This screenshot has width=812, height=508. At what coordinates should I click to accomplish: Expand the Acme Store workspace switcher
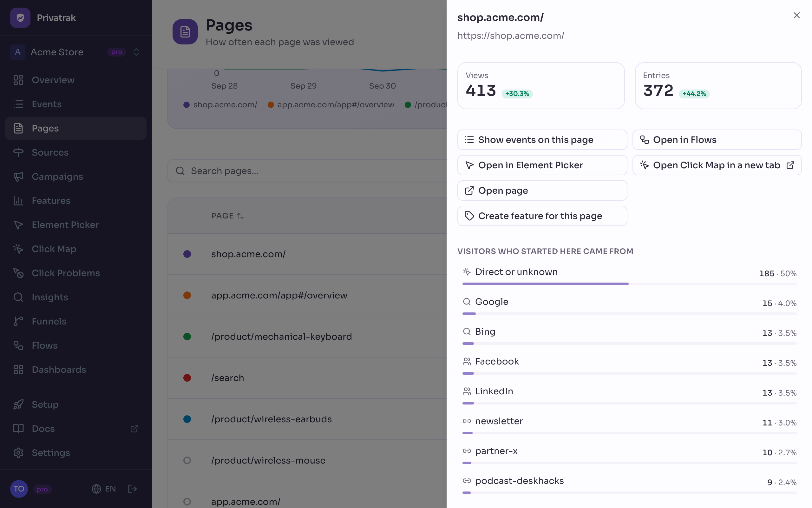click(x=76, y=52)
